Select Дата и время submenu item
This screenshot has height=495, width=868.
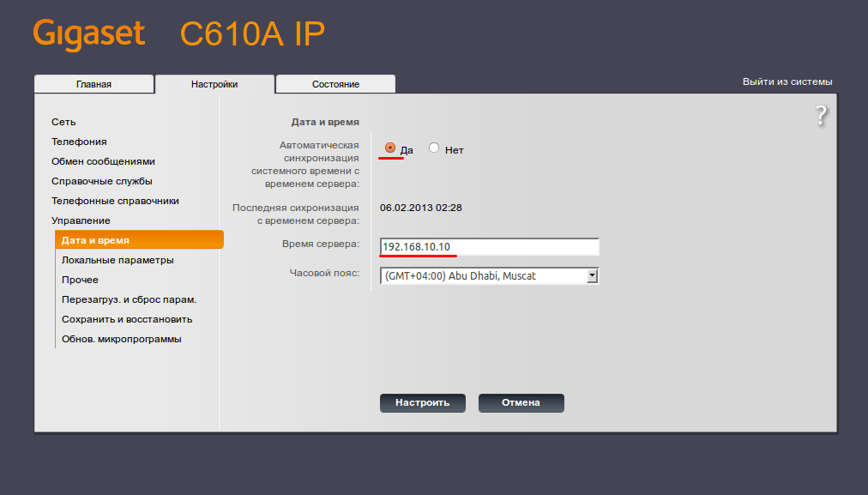140,239
